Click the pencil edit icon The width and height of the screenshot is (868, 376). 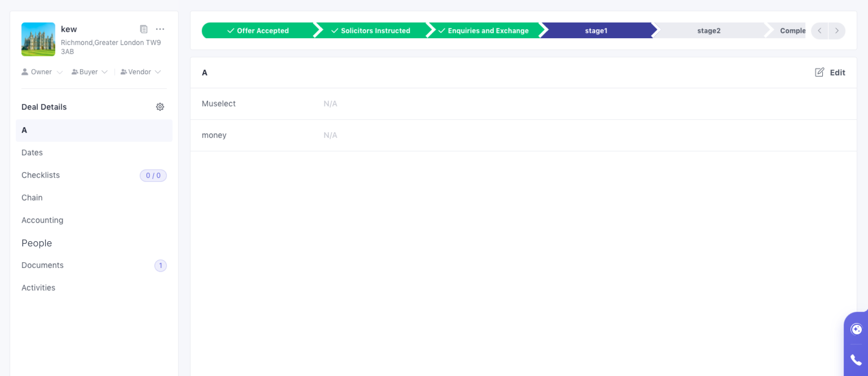click(819, 73)
